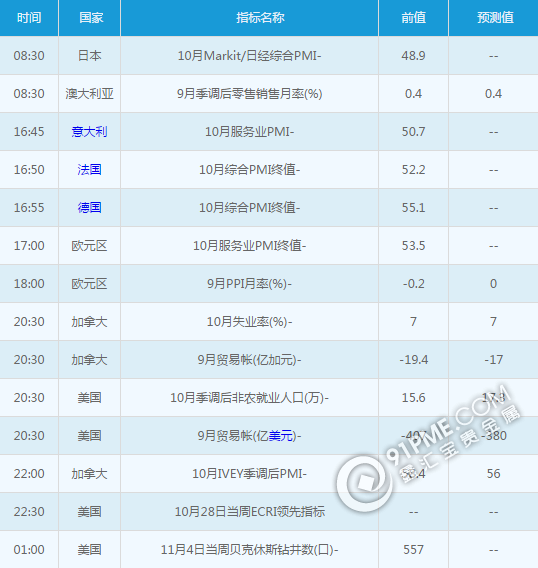
Task: Click the 10月28日当周ECRI领先指标 row
Action: click(x=269, y=511)
